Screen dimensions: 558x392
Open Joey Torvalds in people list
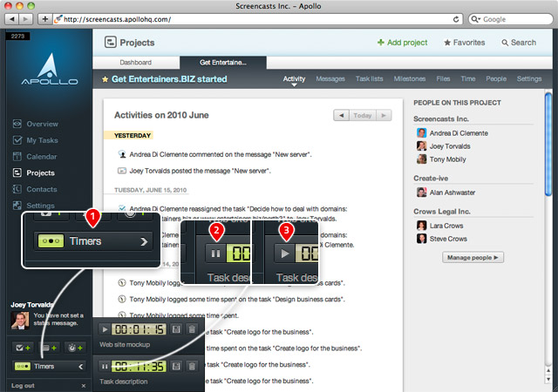click(x=450, y=146)
